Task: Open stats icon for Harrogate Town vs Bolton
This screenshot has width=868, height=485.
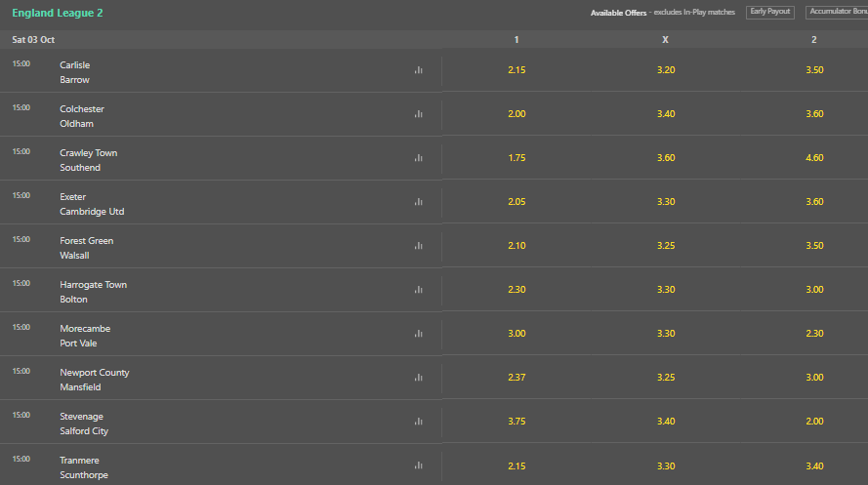Action: (x=419, y=290)
